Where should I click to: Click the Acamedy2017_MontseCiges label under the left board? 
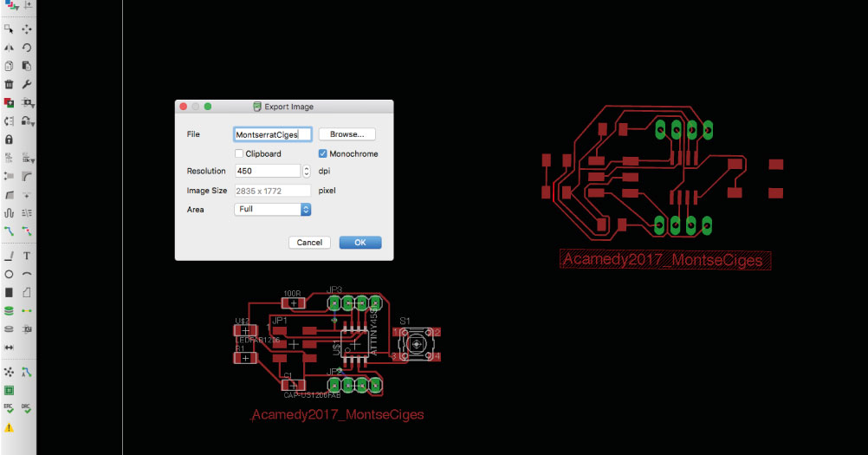point(338,414)
